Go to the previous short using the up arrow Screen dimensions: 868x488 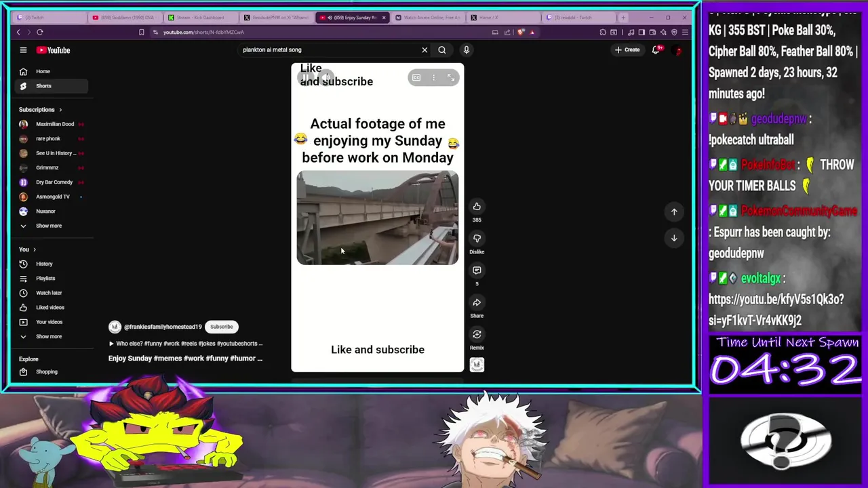click(x=674, y=211)
